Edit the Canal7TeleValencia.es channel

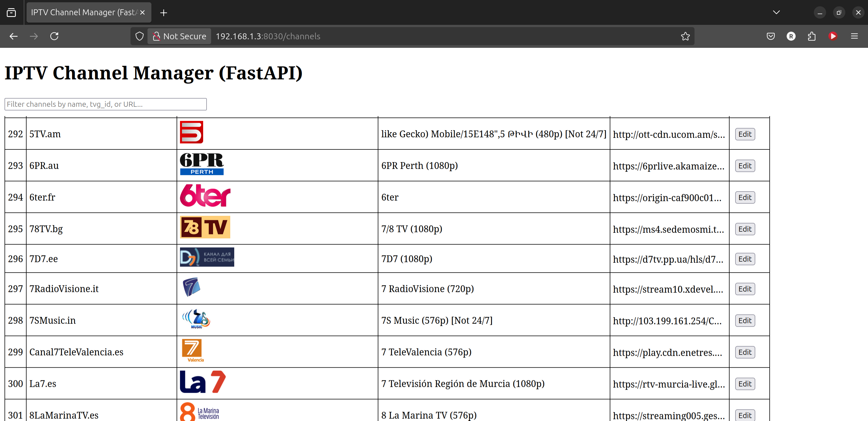point(745,353)
